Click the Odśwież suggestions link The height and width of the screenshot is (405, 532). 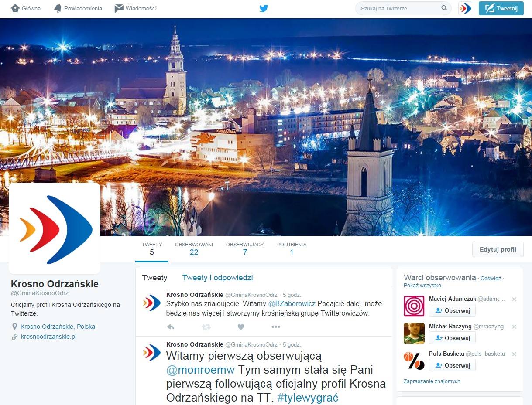pyautogui.click(x=491, y=278)
